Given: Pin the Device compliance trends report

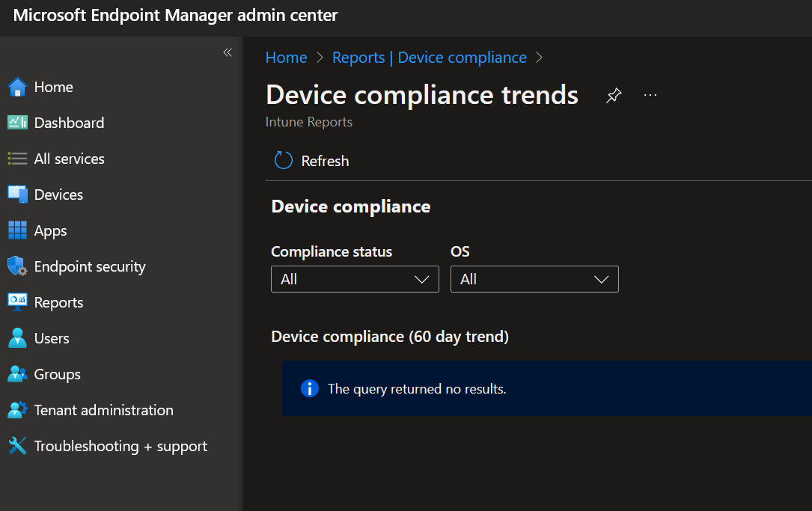Looking at the screenshot, I should point(614,96).
